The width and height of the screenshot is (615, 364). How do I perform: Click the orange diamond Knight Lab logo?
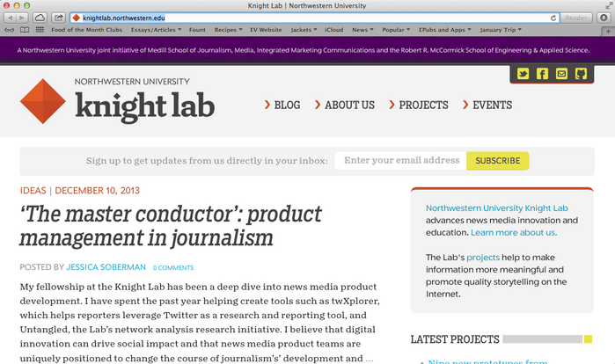[x=43, y=101]
